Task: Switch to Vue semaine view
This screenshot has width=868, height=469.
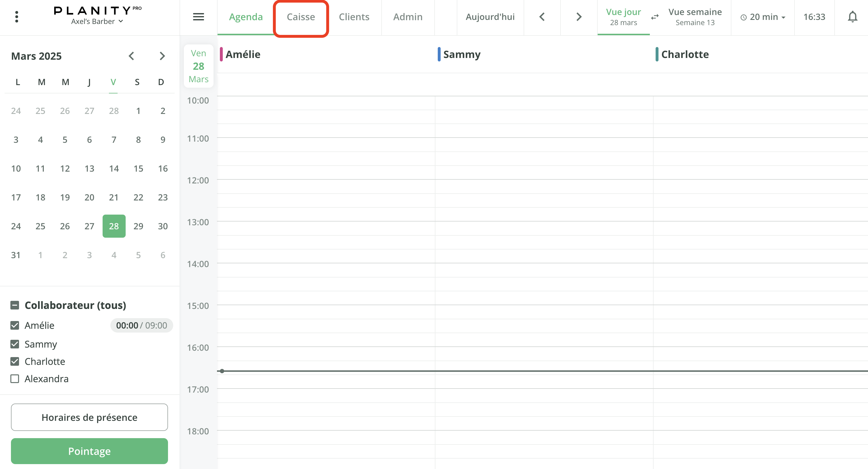Action: point(695,16)
